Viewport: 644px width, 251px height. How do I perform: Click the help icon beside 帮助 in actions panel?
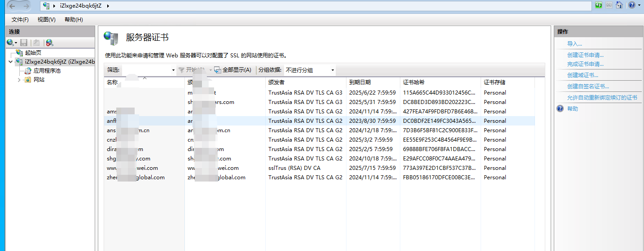click(x=560, y=108)
